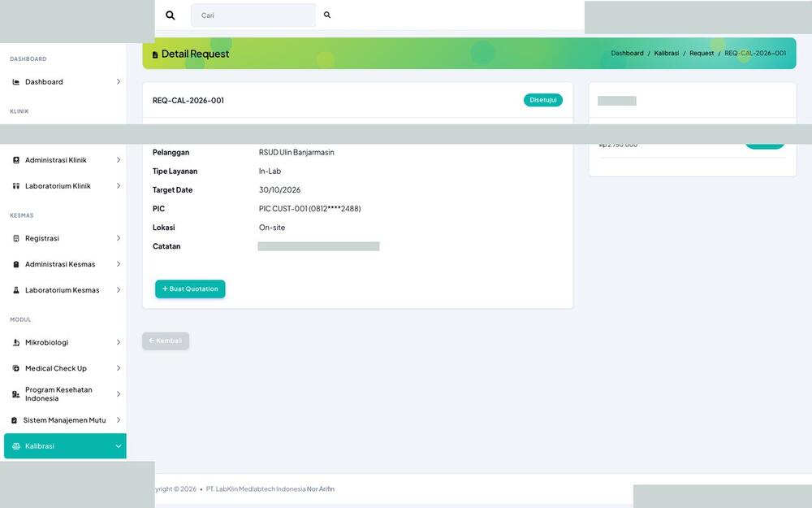Open Administrasi Klinik menu

(x=65, y=160)
